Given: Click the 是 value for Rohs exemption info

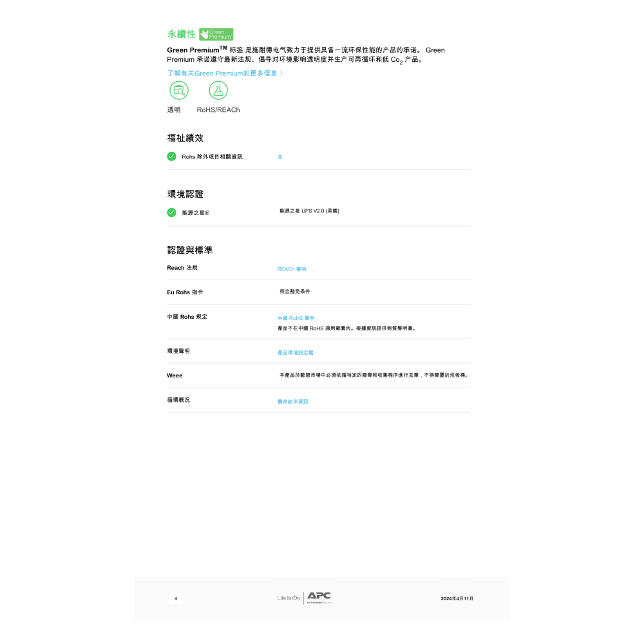Looking at the screenshot, I should 279,156.
